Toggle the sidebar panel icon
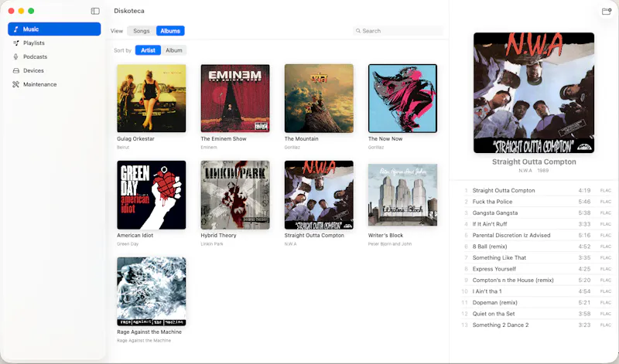The image size is (619, 364). coord(95,11)
